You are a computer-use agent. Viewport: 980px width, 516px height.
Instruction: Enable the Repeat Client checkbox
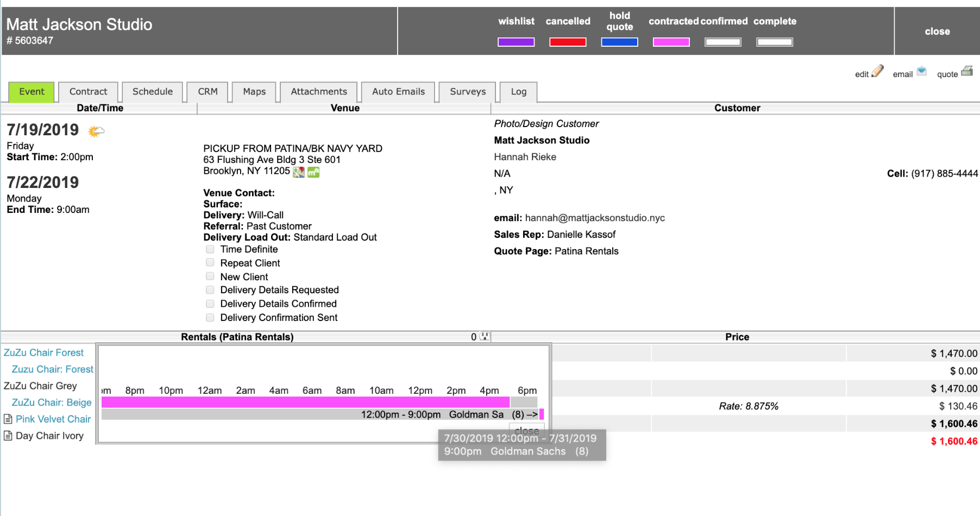point(210,263)
